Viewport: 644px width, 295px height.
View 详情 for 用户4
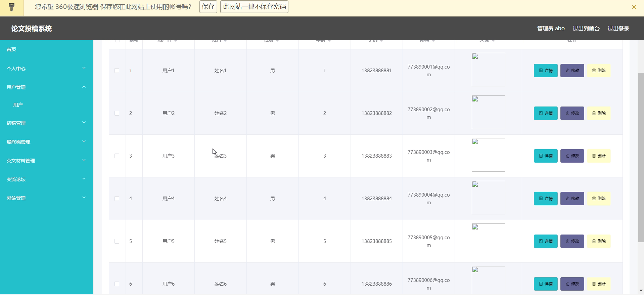coord(546,199)
